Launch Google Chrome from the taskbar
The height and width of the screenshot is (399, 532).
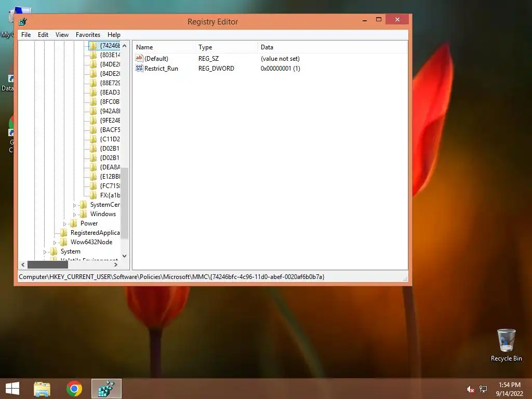74,389
